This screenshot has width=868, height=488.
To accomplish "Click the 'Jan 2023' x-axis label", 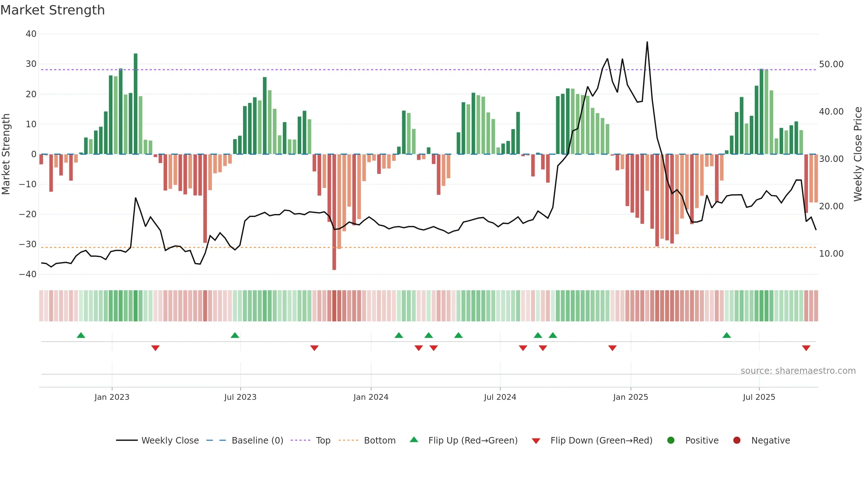I will (x=112, y=397).
